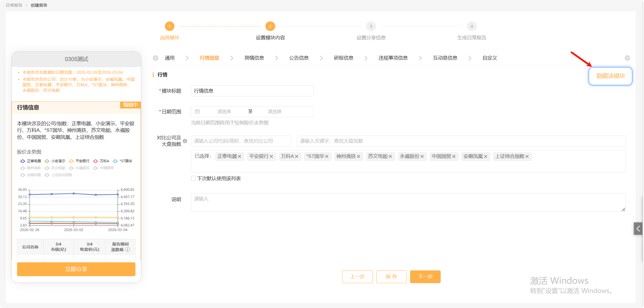
Task: Click the step 2 设置模块内容 circle
Action: 270,26
